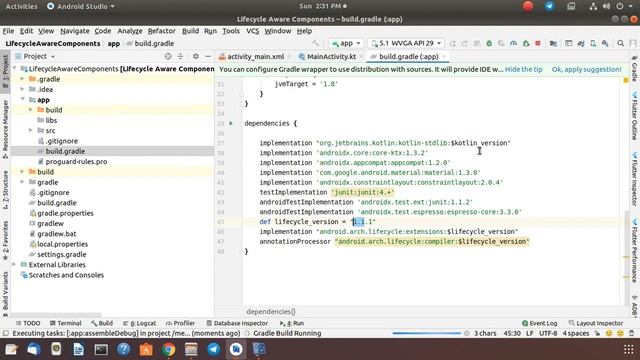Click the Hide the tip link

click(x=523, y=69)
